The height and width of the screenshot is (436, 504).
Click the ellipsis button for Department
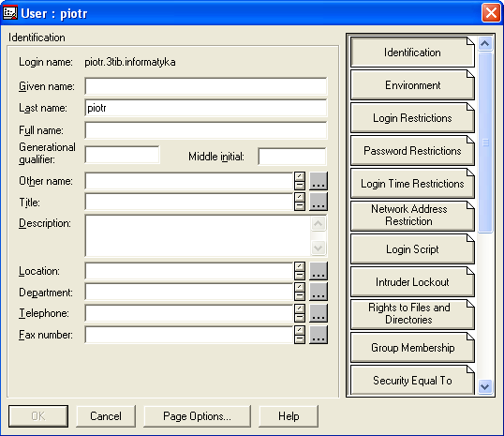coord(319,292)
